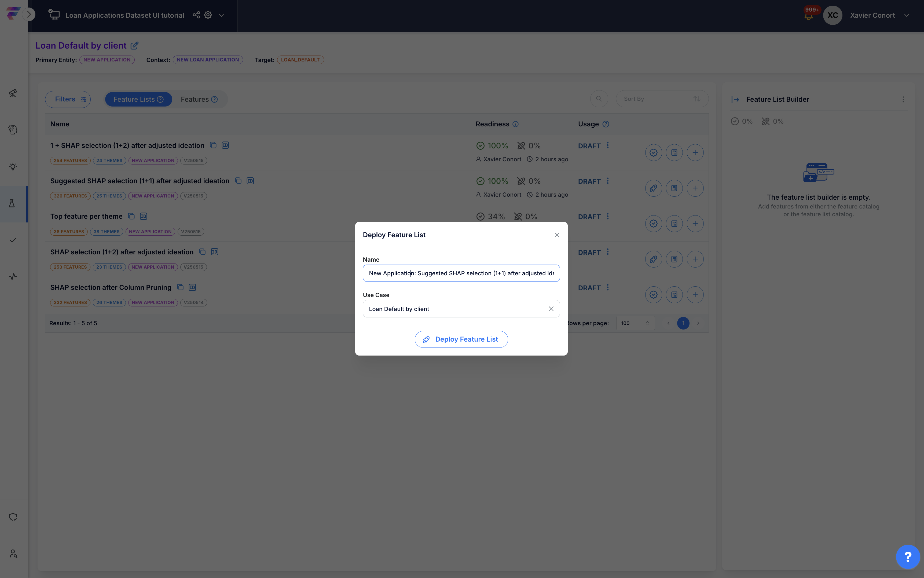Open the blue help question mark button

coord(908,557)
